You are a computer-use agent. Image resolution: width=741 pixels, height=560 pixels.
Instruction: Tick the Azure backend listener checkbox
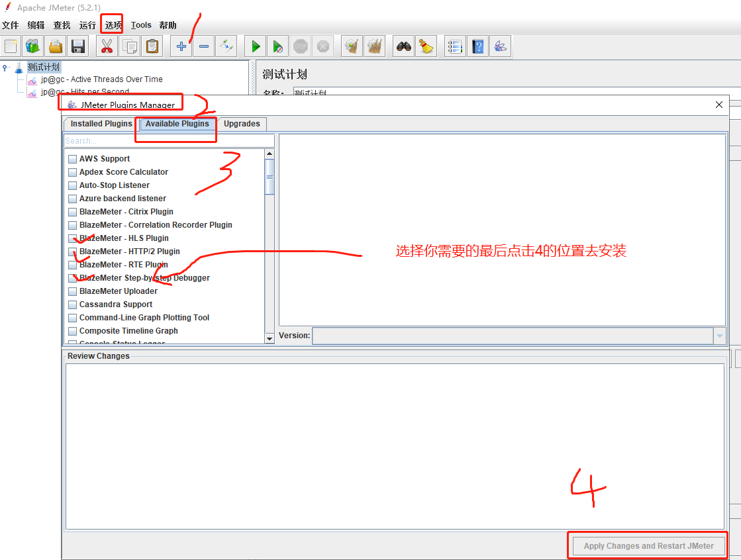72,199
